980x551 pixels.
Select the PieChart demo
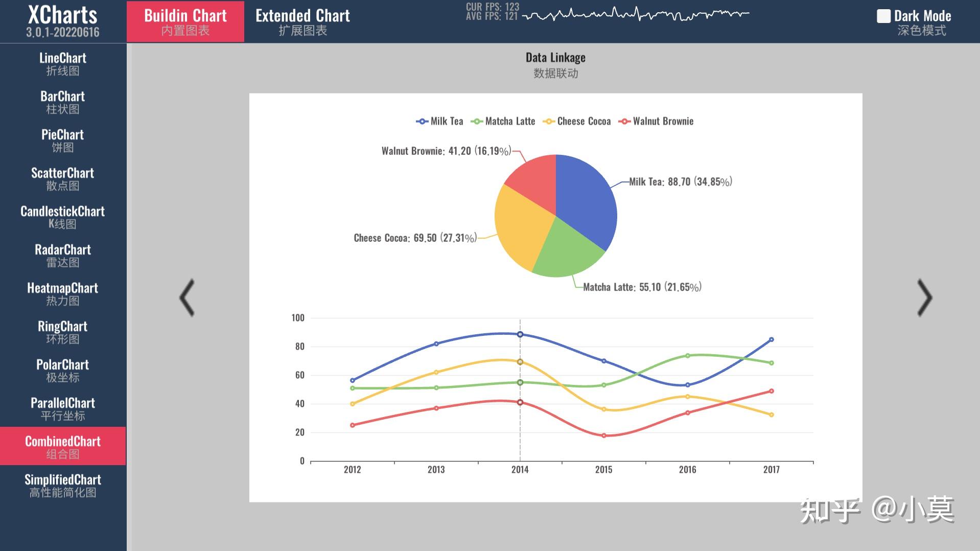coord(62,140)
